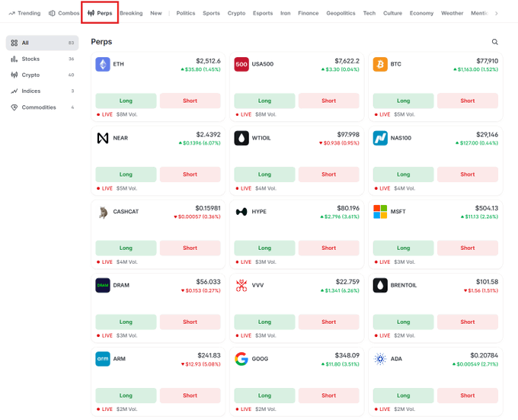
Task: Click the Indices line chart sidebar icon
Action: (14, 91)
